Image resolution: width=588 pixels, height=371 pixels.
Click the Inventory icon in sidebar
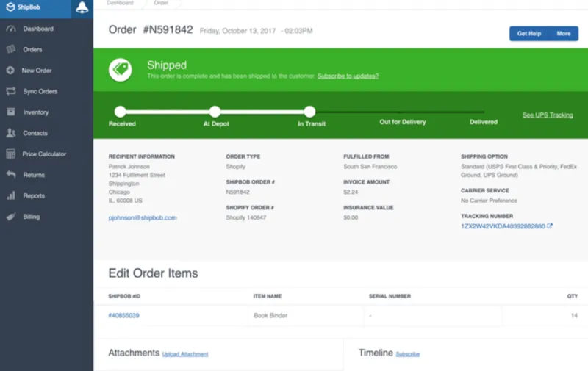click(x=10, y=112)
